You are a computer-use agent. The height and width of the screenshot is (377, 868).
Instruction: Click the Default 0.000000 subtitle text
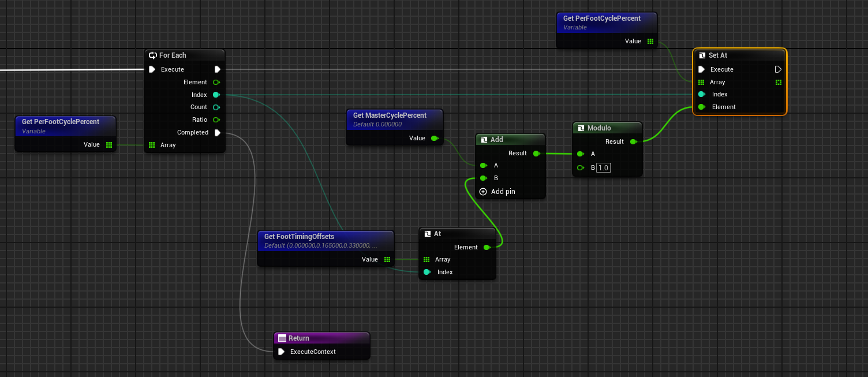(377, 124)
